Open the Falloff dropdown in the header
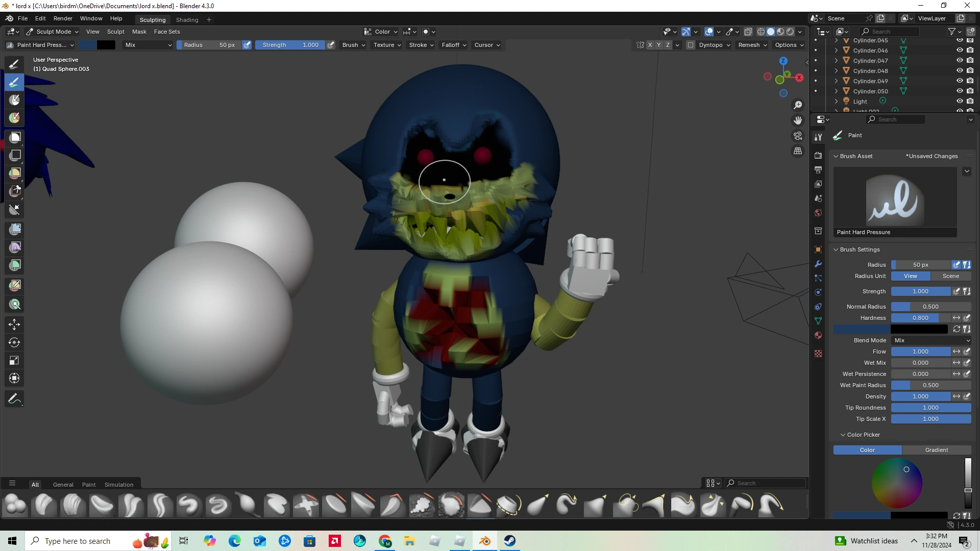 tap(453, 45)
